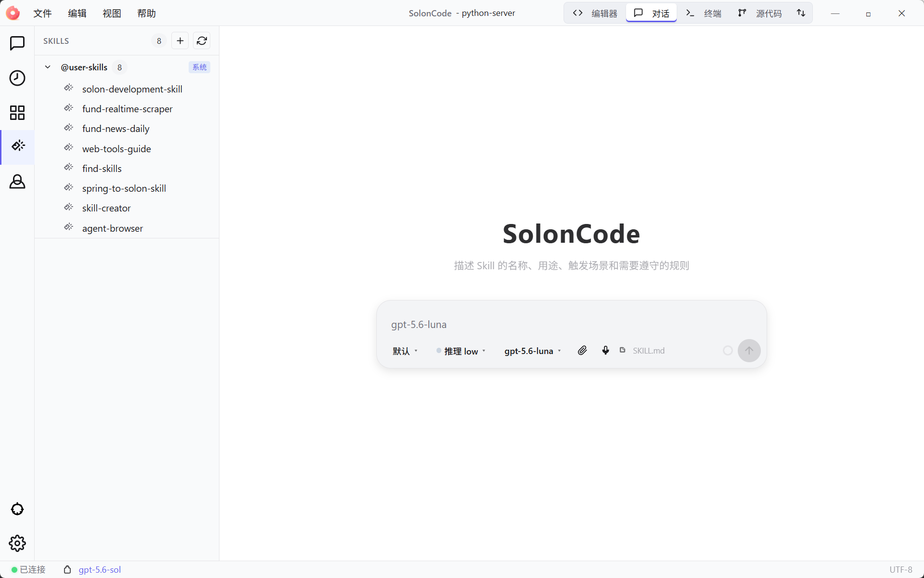Click the 描述 Skill prompt description text
Viewport: 924px width, 578px height.
coord(571,265)
